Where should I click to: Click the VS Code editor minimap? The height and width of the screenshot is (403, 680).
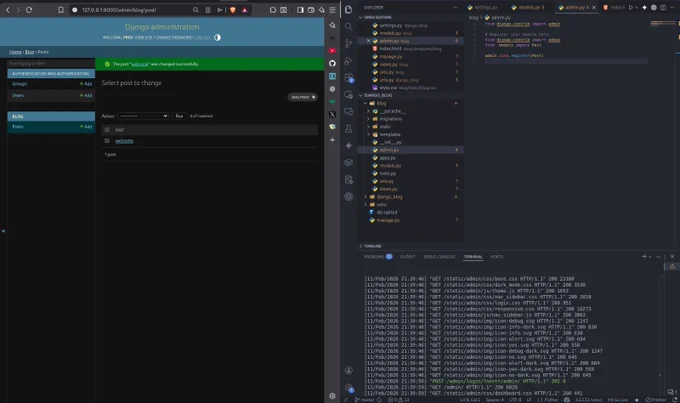[663, 24]
